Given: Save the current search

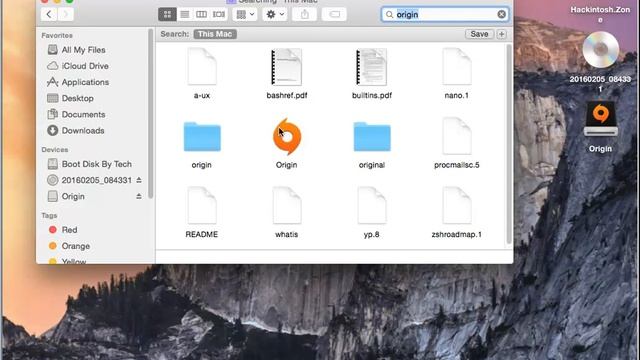Looking at the screenshot, I should pos(479,34).
